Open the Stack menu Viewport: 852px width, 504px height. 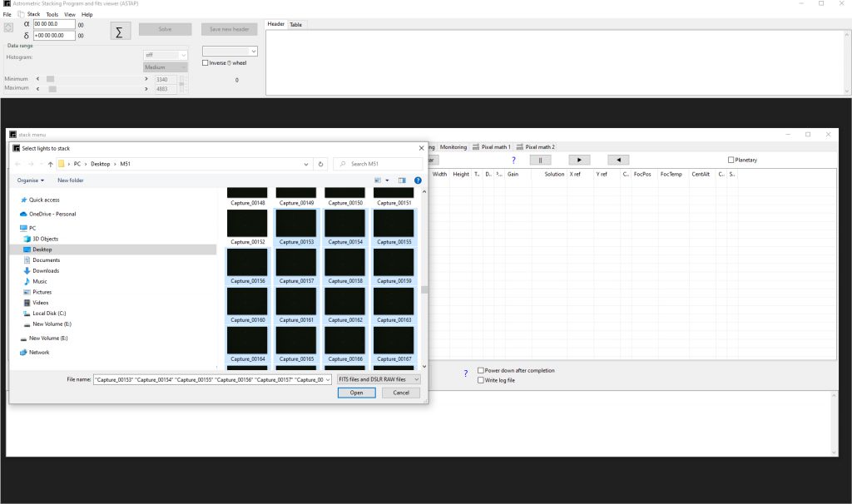(33, 15)
